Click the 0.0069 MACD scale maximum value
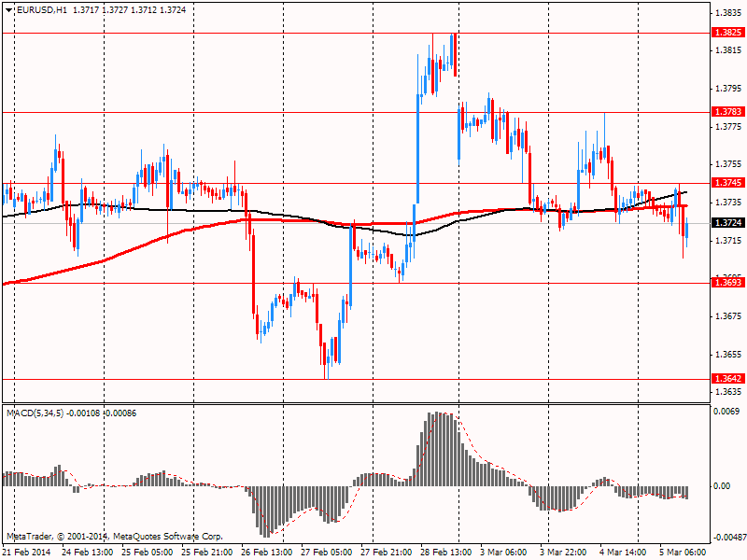This screenshot has height=560, width=747. click(x=726, y=411)
